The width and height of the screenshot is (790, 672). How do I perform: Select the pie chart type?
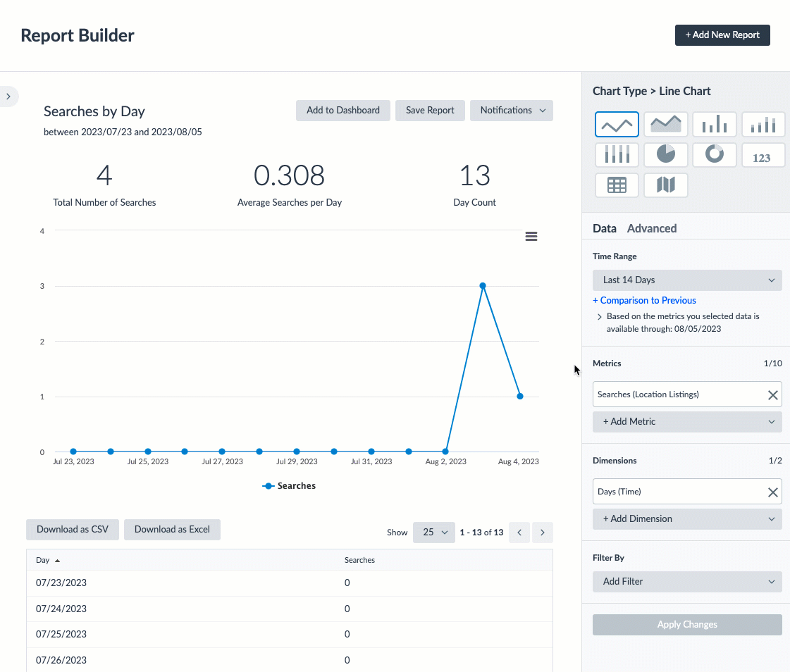(665, 154)
